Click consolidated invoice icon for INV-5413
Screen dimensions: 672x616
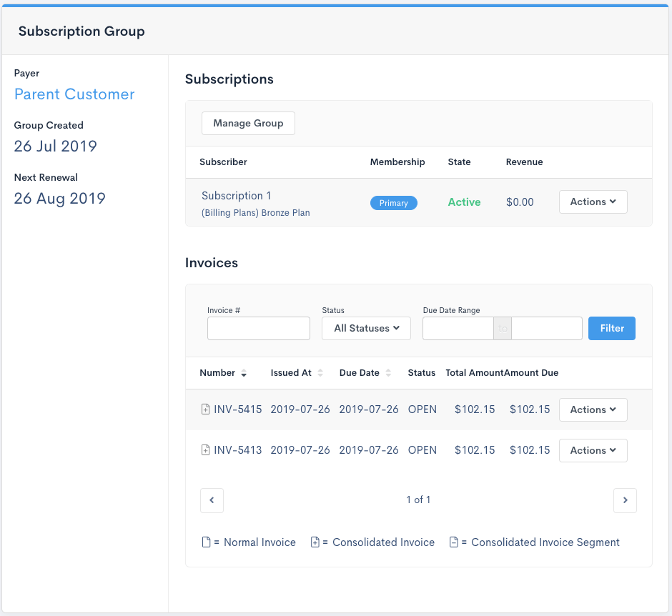[x=206, y=449]
